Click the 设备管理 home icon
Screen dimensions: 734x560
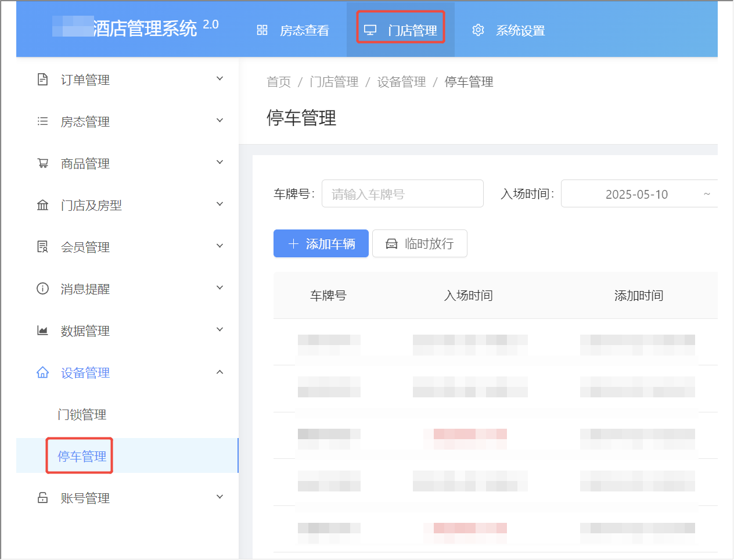coord(42,372)
